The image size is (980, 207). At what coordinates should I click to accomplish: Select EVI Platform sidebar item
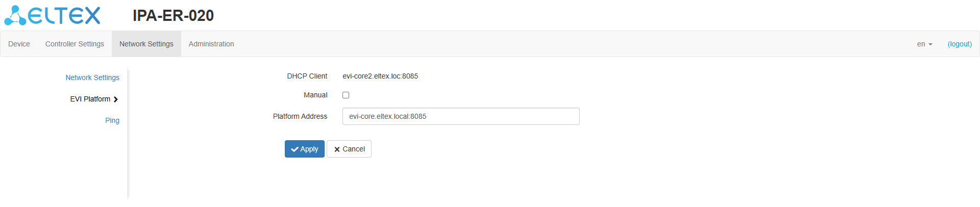90,99
